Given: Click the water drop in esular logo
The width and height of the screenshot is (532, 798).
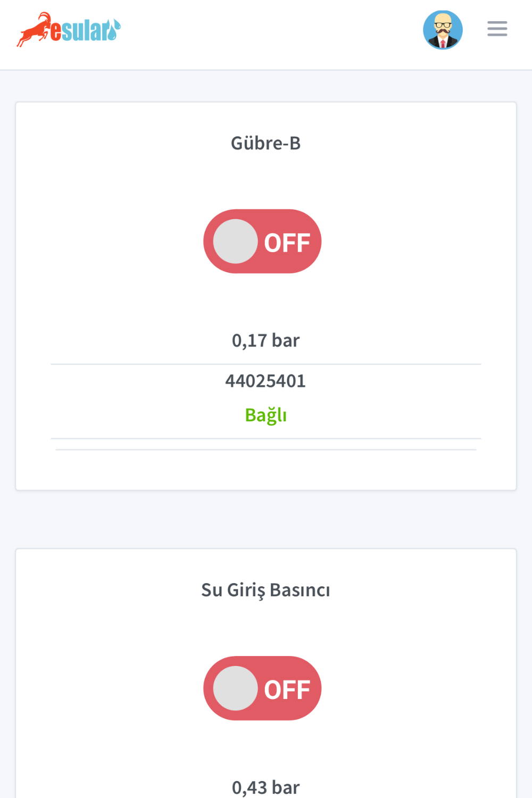Looking at the screenshot, I should [113, 32].
